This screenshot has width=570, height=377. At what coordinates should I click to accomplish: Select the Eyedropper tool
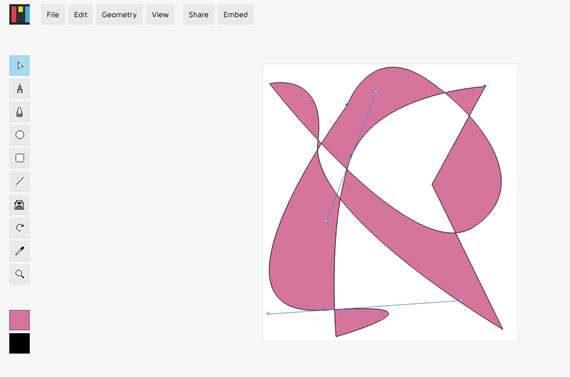coord(20,251)
